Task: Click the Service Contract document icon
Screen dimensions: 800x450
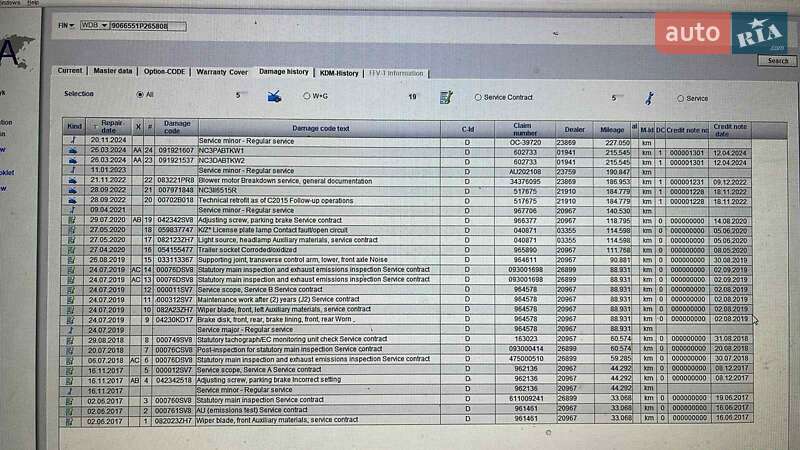Action: [441, 97]
